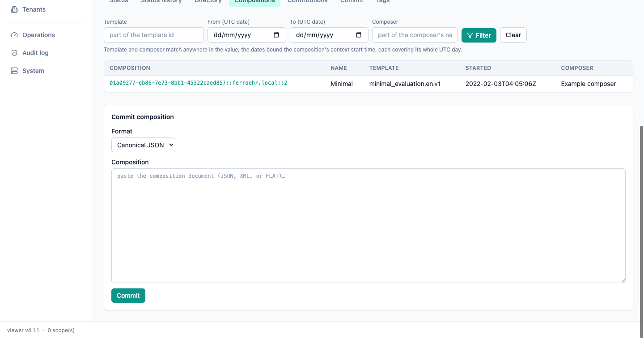
Task: Click the Operations gauge icon
Action: click(x=14, y=35)
